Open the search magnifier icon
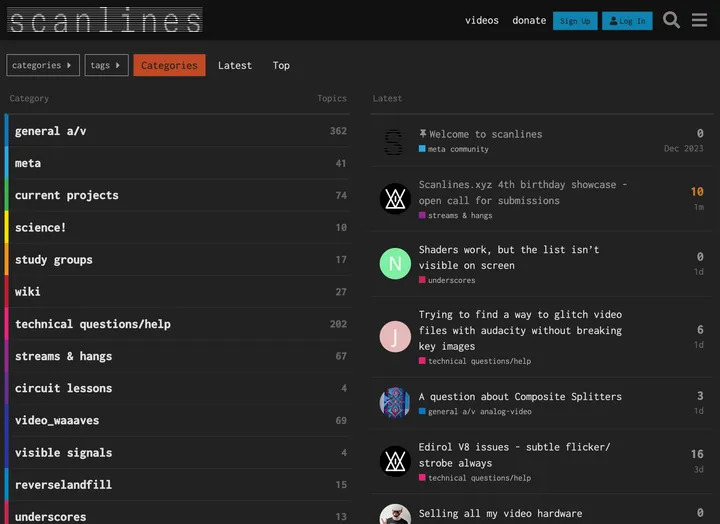The height and width of the screenshot is (524, 720). [671, 20]
